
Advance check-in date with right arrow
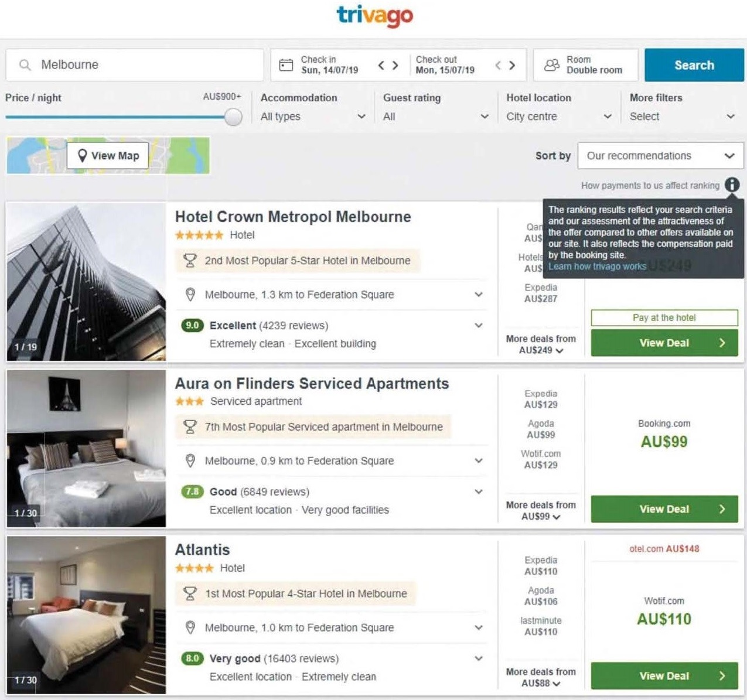tap(395, 65)
